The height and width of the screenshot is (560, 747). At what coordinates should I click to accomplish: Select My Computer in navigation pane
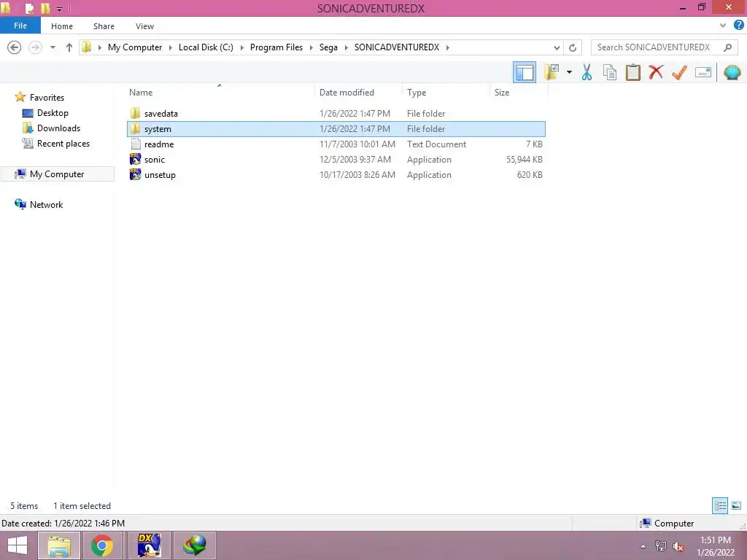click(x=57, y=174)
